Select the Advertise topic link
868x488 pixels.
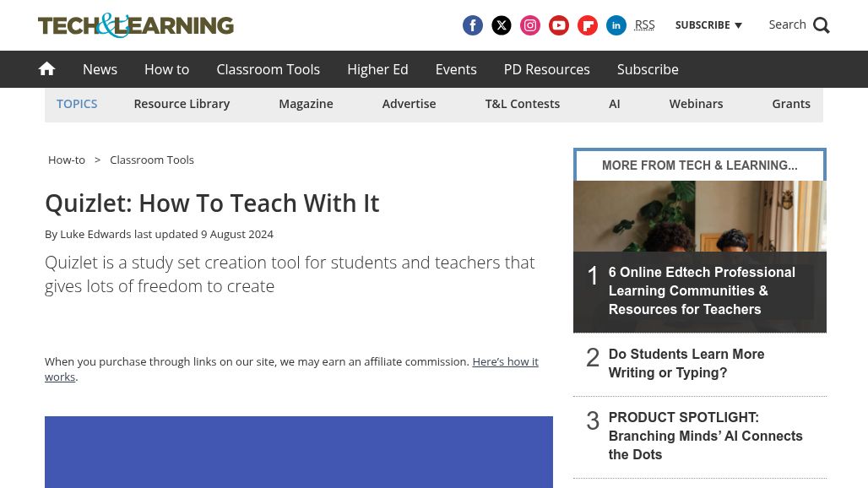tap(409, 104)
